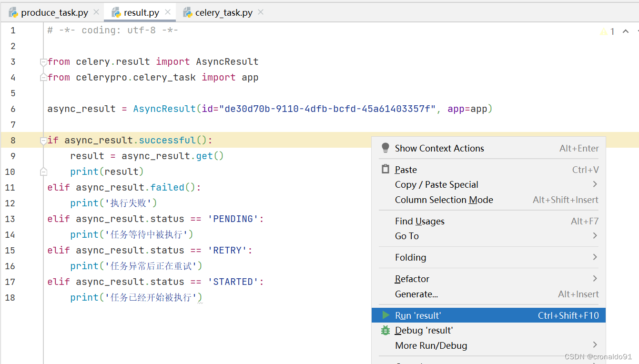Click 'celery.result' module name on line 3
Image resolution: width=639 pixels, height=364 pixels.
click(x=113, y=61)
